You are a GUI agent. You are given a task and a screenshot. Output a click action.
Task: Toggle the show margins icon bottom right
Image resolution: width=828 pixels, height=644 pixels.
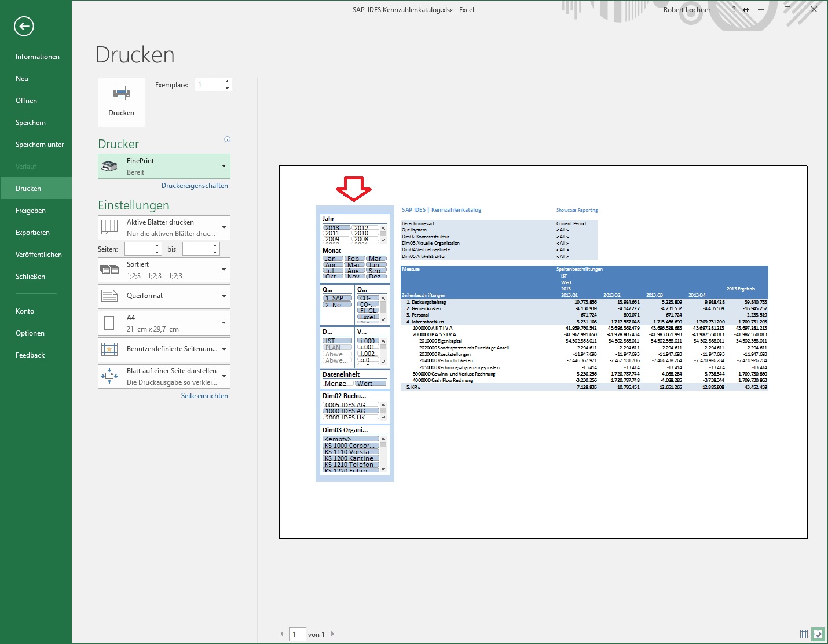pyautogui.click(x=804, y=634)
